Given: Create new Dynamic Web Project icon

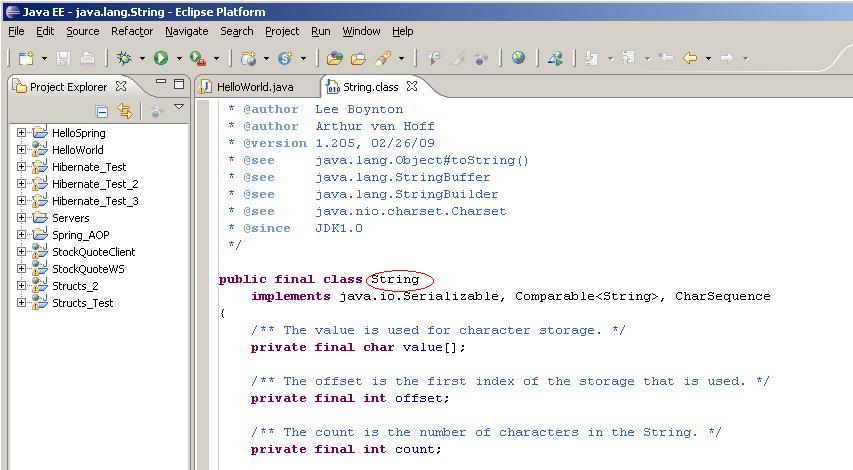Looking at the screenshot, I should [249, 58].
